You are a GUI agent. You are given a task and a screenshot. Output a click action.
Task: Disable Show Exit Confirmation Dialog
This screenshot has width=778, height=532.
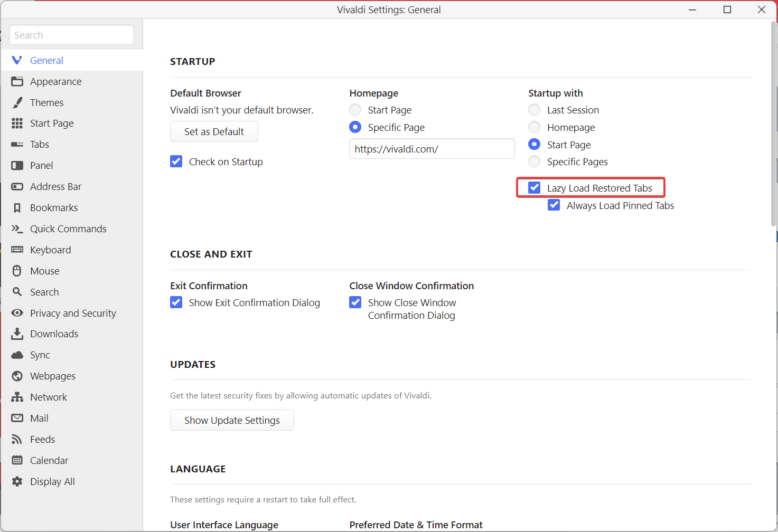(x=176, y=302)
